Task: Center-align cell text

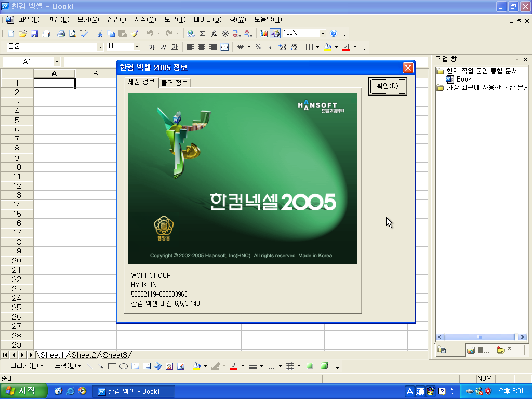Action: click(202, 47)
